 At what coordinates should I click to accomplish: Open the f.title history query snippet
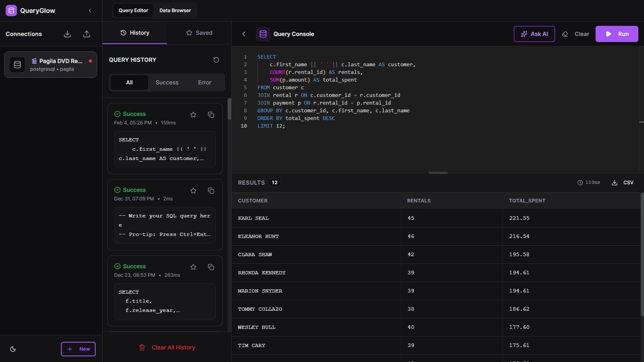tap(165, 301)
